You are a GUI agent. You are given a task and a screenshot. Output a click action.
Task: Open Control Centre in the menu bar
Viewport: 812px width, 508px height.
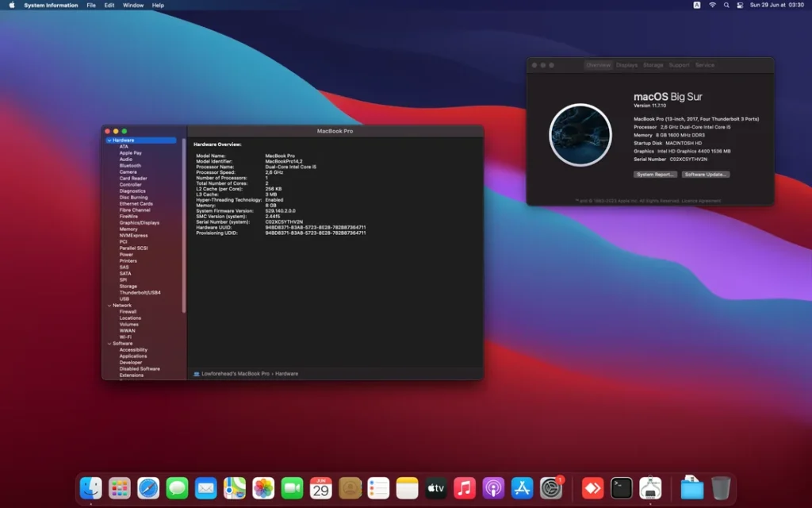(740, 6)
